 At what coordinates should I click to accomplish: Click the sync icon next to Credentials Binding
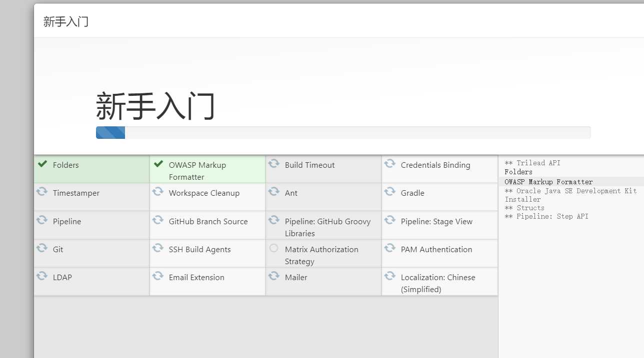(x=389, y=163)
